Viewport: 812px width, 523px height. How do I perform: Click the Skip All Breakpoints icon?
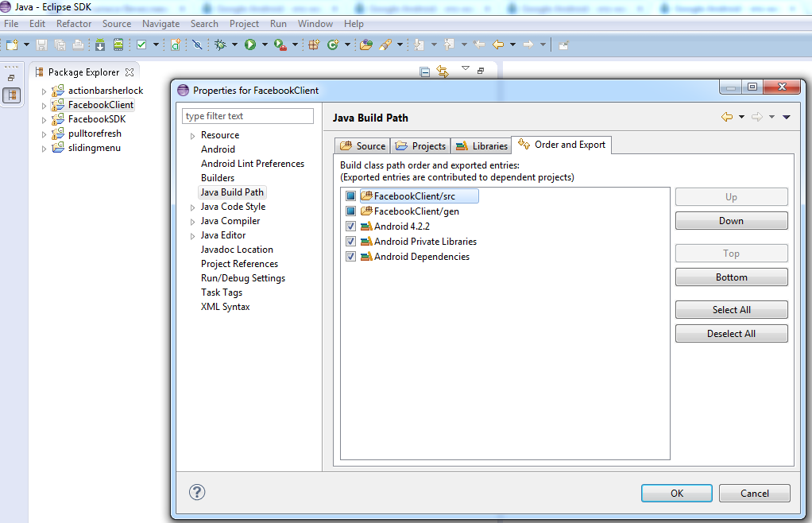coord(197,45)
